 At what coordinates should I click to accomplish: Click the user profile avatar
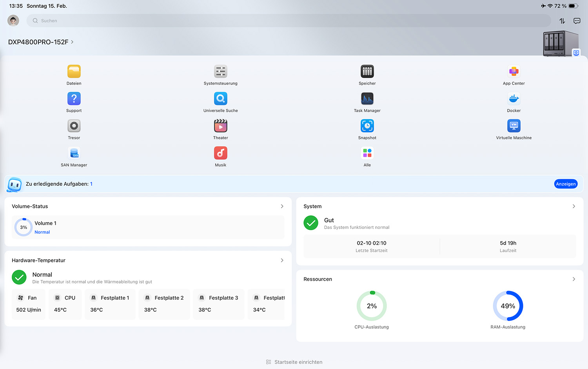click(x=13, y=20)
